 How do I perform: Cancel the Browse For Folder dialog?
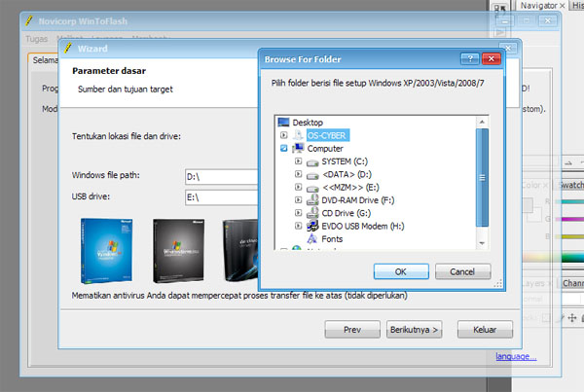(462, 271)
